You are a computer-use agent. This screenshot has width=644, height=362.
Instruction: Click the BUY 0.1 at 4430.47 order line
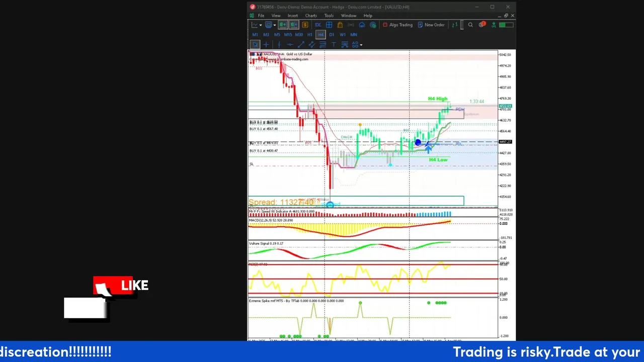click(264, 150)
